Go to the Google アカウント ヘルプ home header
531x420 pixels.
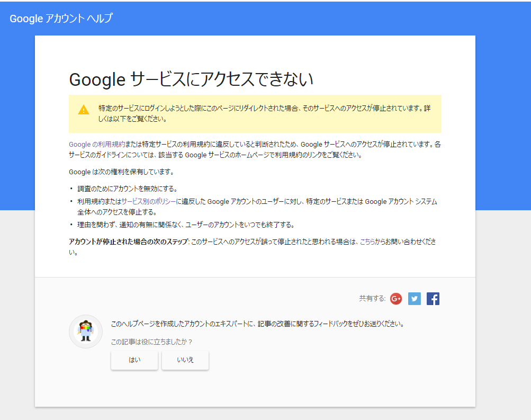pyautogui.click(x=61, y=19)
